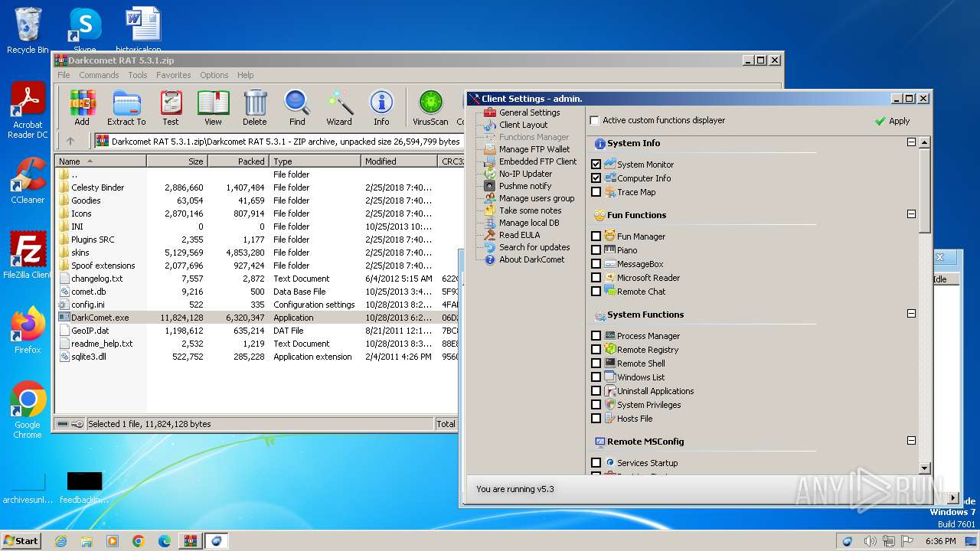The height and width of the screenshot is (551, 980).
Task: Open the Chrome taskbar icon
Action: click(138, 541)
